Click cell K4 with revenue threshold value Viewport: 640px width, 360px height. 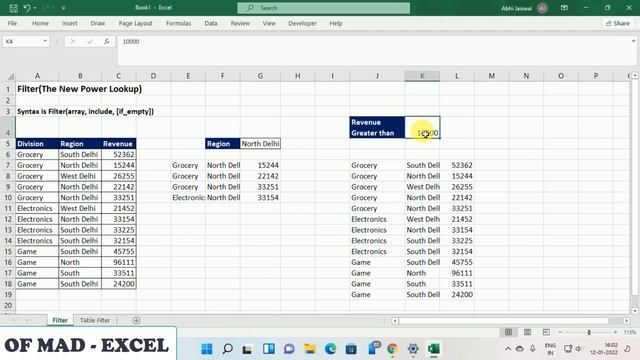(x=422, y=127)
